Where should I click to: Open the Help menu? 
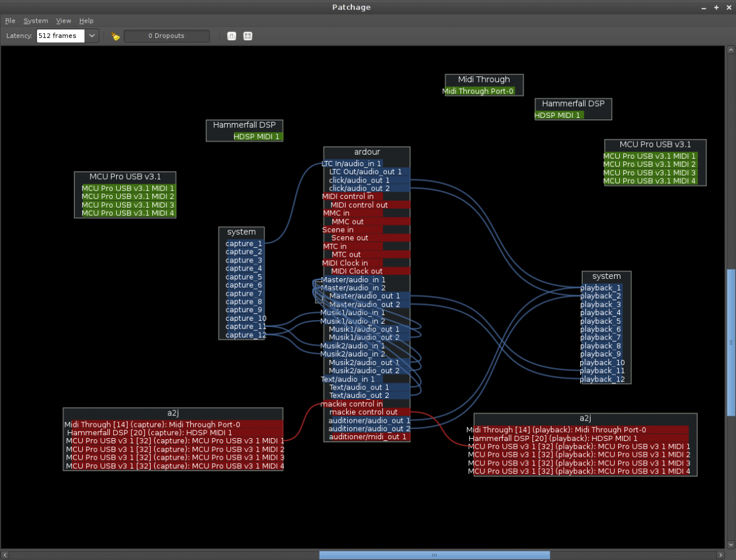click(x=86, y=21)
